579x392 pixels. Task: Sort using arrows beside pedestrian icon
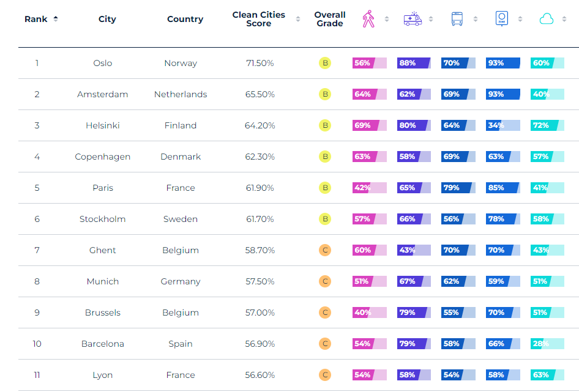pyautogui.click(x=387, y=19)
